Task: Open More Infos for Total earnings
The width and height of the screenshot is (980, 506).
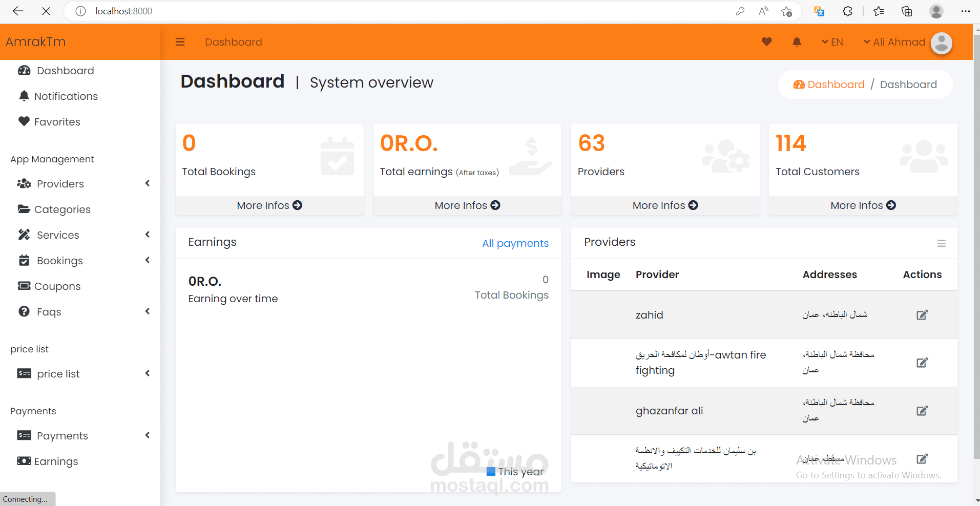Action: (x=467, y=205)
